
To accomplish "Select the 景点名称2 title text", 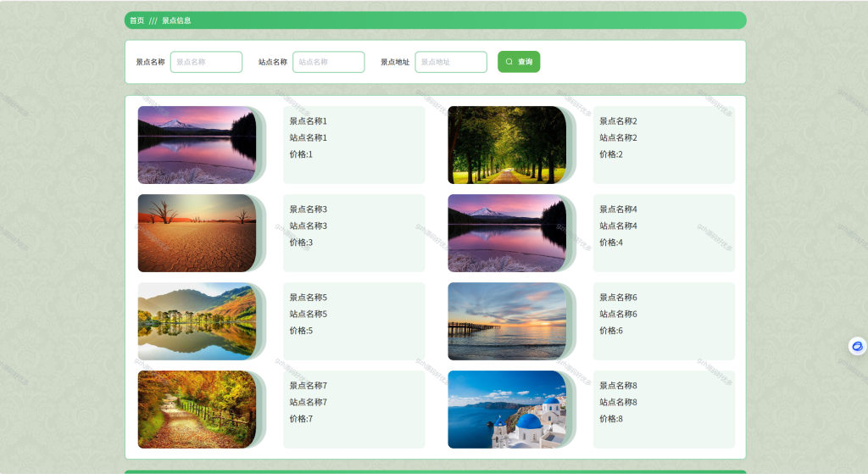I will click(x=618, y=120).
